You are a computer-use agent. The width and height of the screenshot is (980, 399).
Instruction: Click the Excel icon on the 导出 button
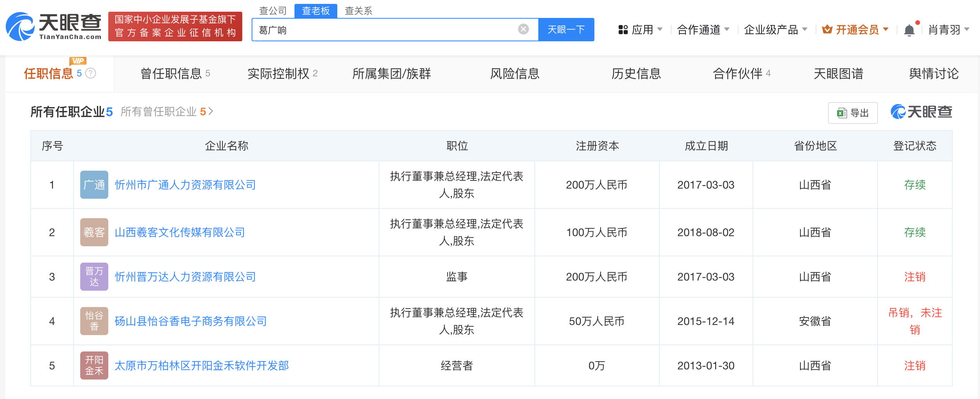(x=841, y=113)
